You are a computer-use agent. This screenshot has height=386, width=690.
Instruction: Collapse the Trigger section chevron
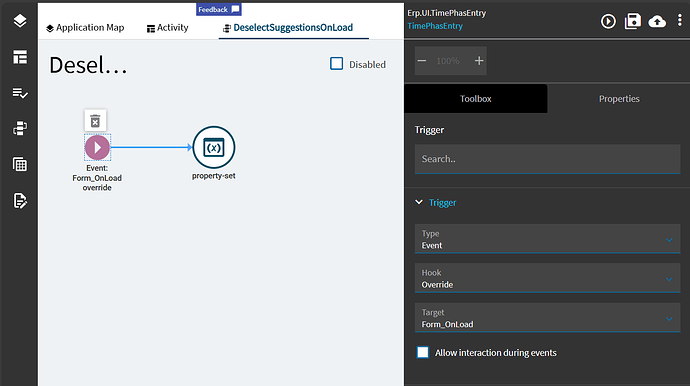(419, 202)
